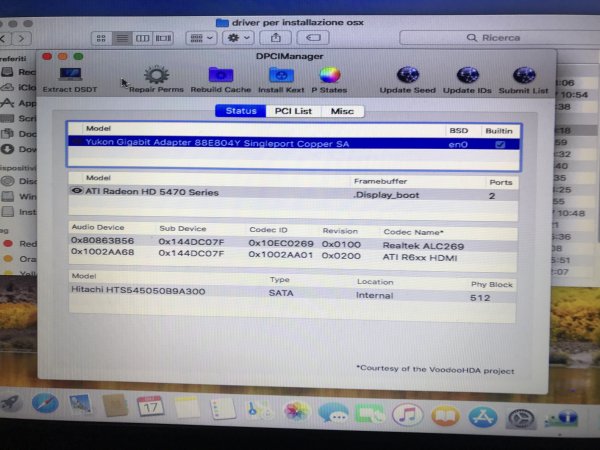Switch Finder to cover flow view
Viewport: 600px width, 450px height.
pos(163,38)
